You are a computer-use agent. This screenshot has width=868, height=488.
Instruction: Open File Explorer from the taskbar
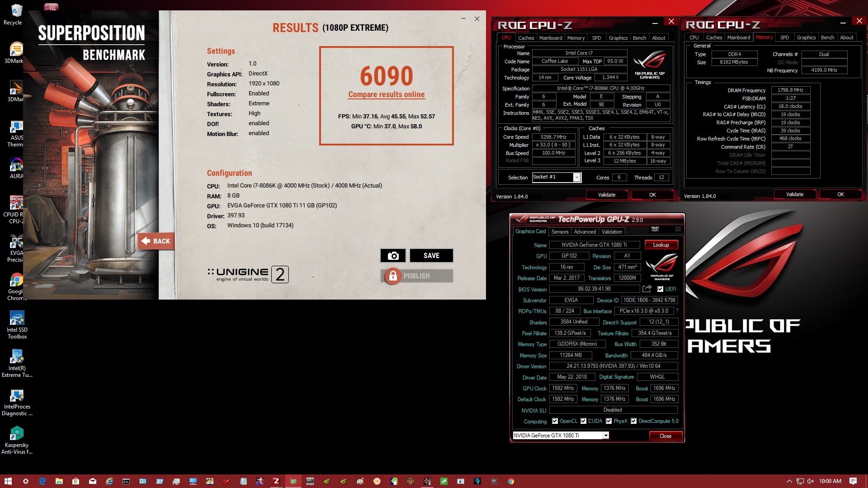click(x=59, y=481)
